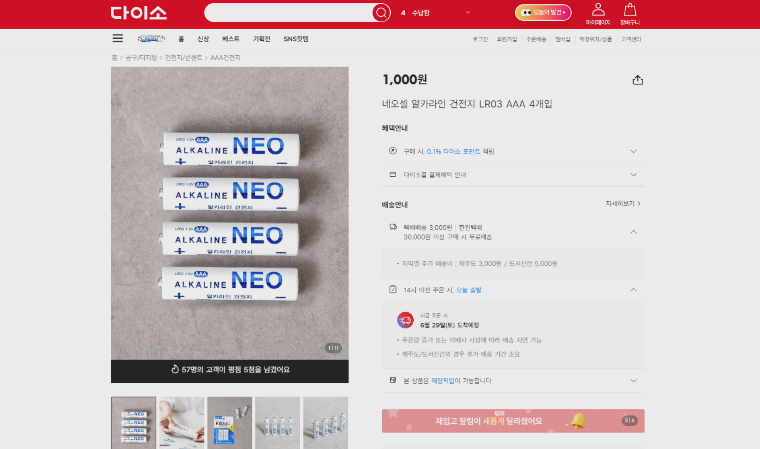
Task: Click the 자세히보기 shipping details link
Action: point(623,204)
